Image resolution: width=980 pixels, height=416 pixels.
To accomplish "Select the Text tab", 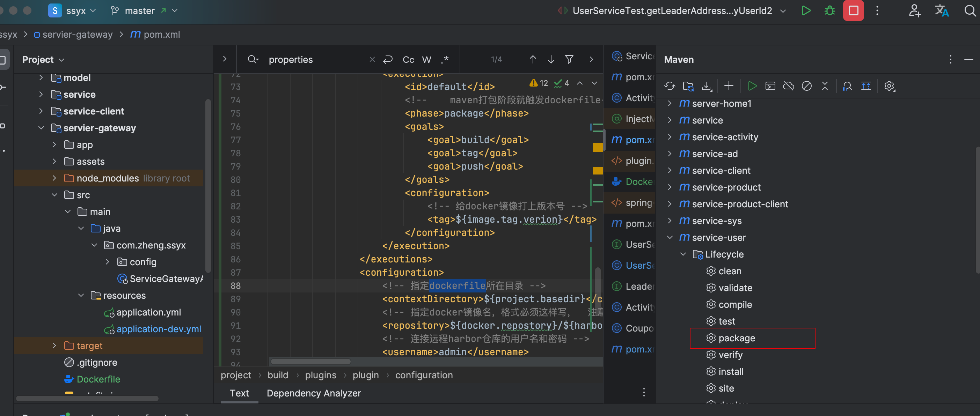I will pyautogui.click(x=239, y=393).
